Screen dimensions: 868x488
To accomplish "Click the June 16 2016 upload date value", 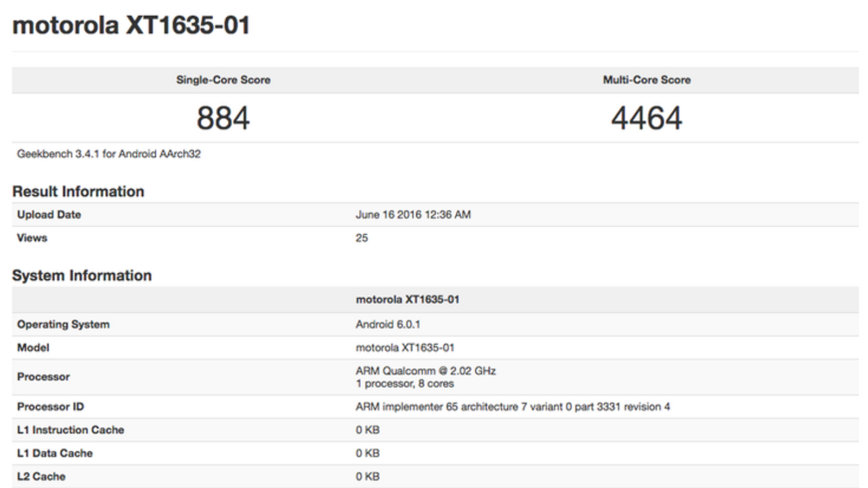I will (x=413, y=215).
